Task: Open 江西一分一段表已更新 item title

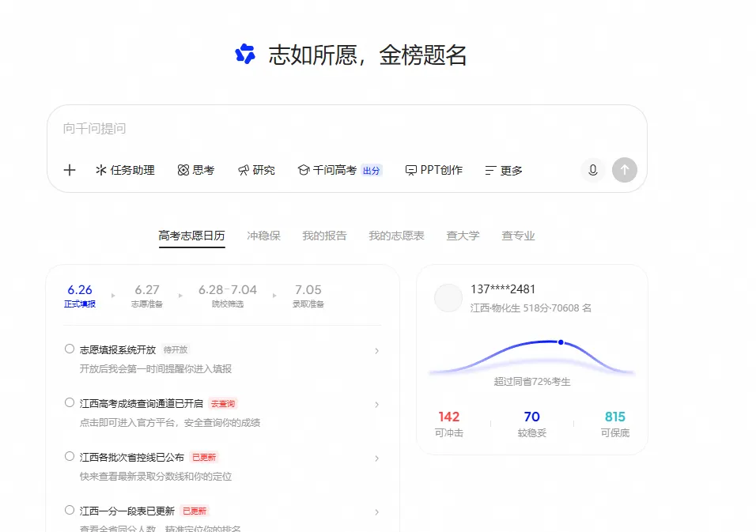Action: (x=127, y=511)
